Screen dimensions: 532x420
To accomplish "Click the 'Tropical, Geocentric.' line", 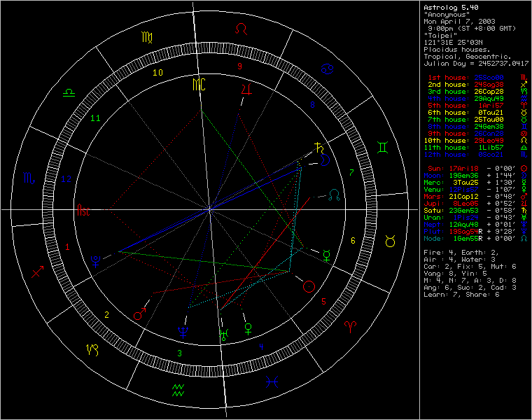I will pyautogui.click(x=468, y=57).
